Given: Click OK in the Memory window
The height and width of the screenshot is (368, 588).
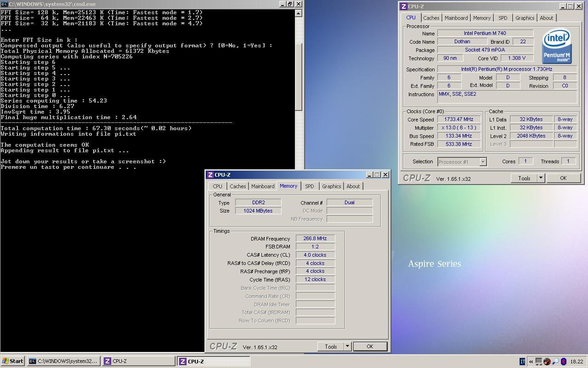Looking at the screenshot, I should 370,346.
